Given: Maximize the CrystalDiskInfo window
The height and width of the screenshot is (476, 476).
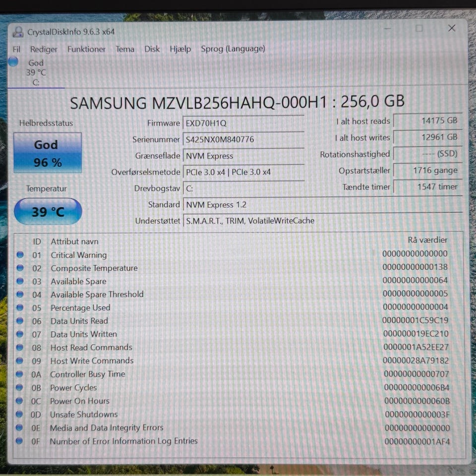Looking at the screenshot, I should [419, 28].
